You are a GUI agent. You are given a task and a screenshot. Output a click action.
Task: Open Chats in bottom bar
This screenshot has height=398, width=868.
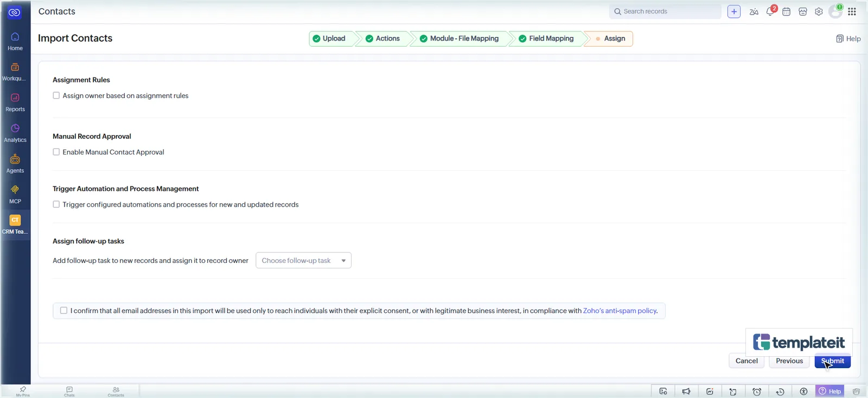pos(69,391)
